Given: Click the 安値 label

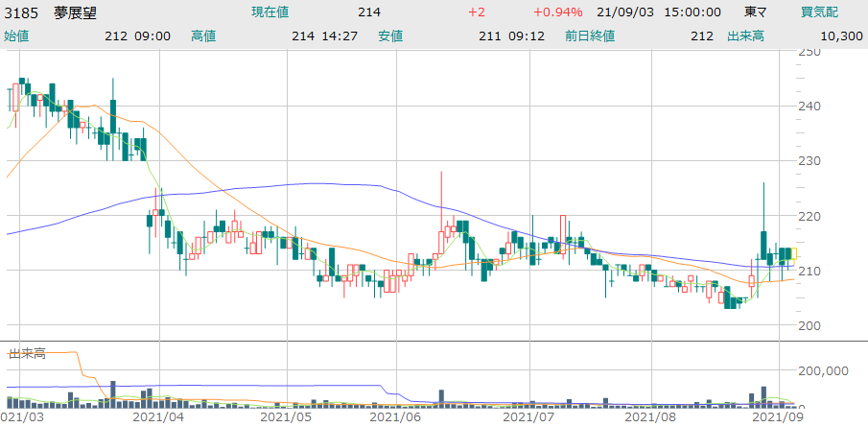Looking at the screenshot, I should [x=389, y=36].
